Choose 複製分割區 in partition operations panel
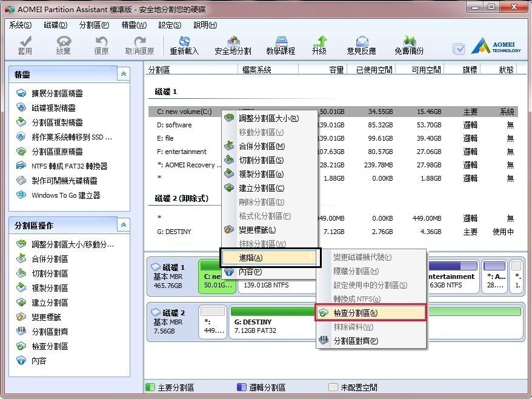This screenshot has height=399, width=532. tap(42, 288)
